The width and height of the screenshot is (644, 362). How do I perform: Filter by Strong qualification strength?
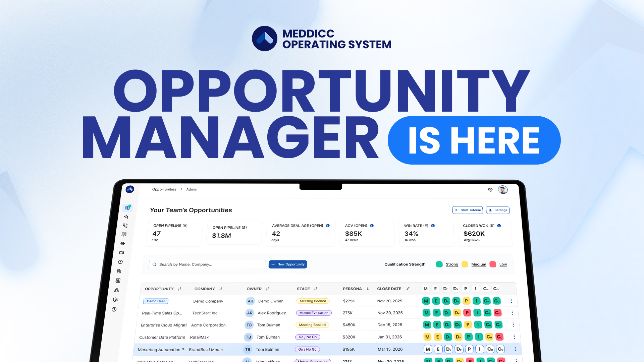click(x=452, y=264)
